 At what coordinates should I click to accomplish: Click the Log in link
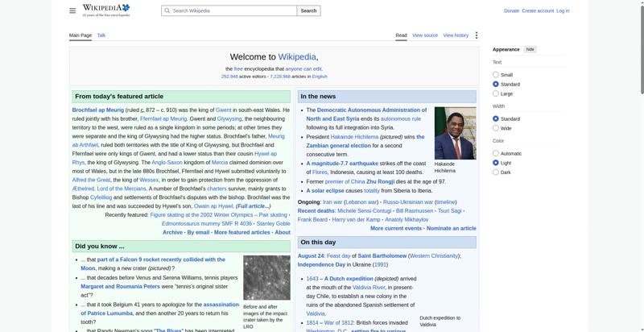pos(563,10)
